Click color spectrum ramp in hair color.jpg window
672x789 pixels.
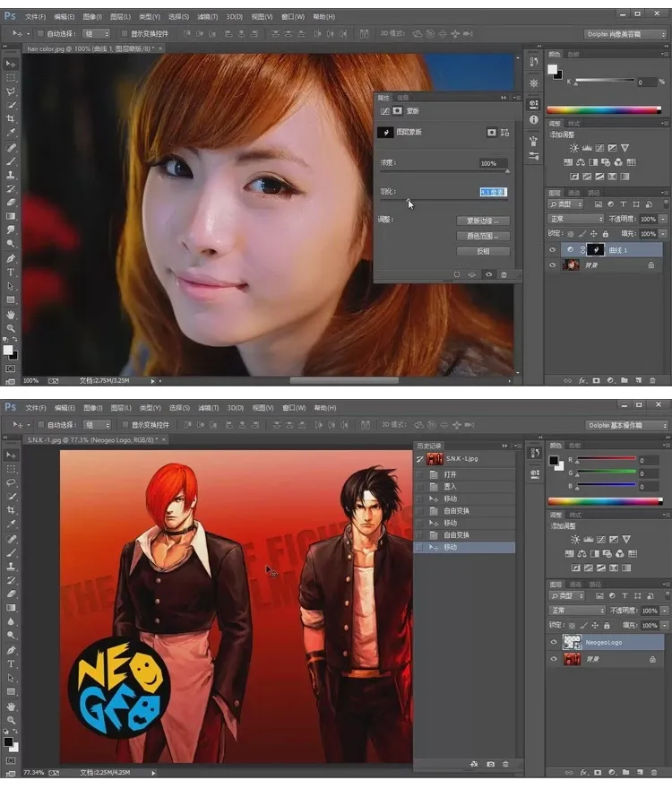coord(604,109)
